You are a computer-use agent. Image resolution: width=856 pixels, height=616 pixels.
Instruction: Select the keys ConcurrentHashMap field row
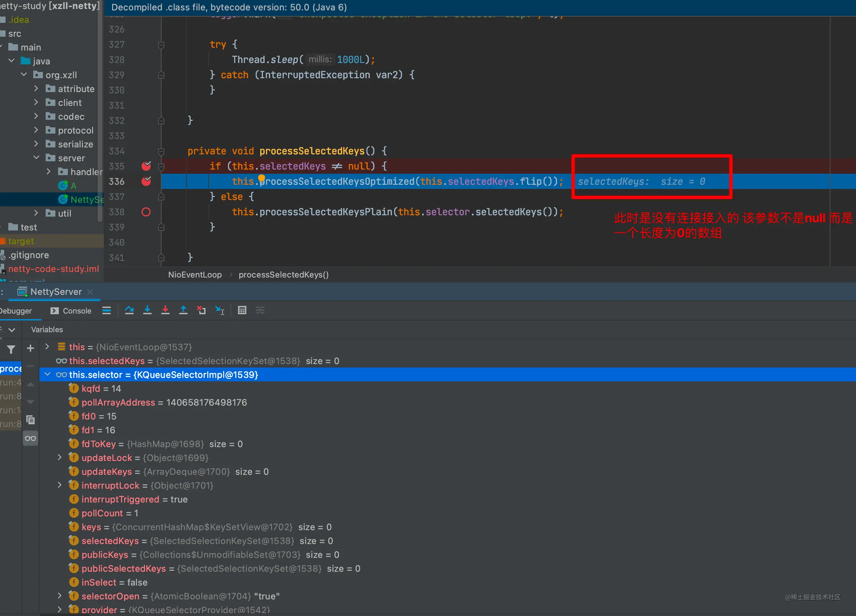point(448,527)
